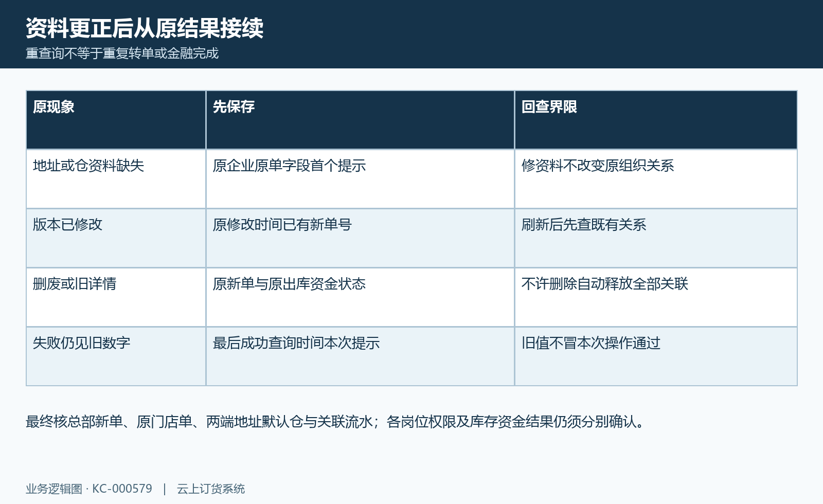Click the subtitle 重查询不等于重复转单或金融完成
Screen dimensions: 823x504
point(122,53)
